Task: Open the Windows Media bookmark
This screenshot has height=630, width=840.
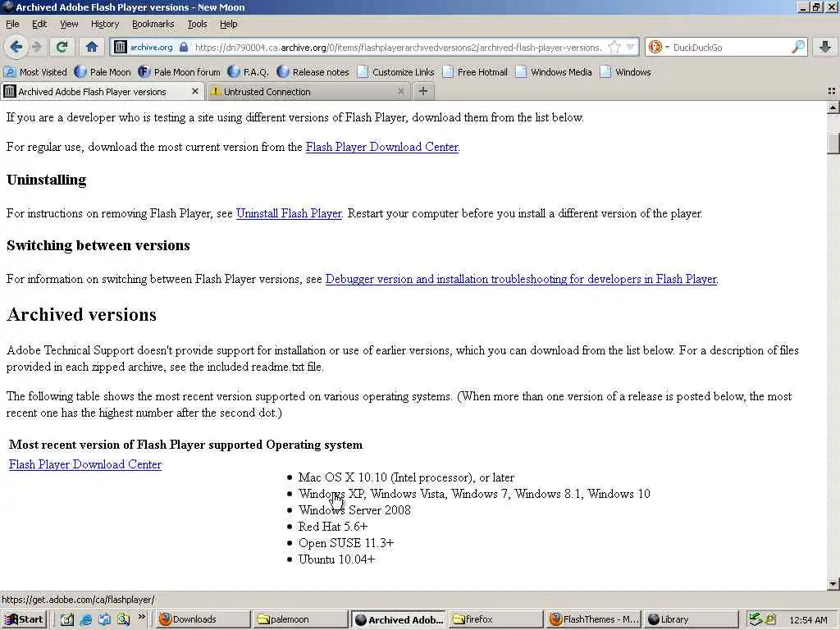Action: click(x=554, y=72)
